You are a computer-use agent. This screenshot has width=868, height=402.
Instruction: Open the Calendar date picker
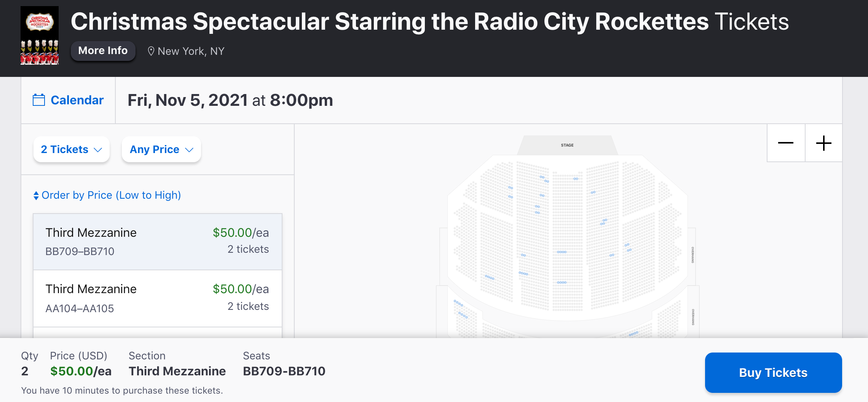(x=68, y=100)
